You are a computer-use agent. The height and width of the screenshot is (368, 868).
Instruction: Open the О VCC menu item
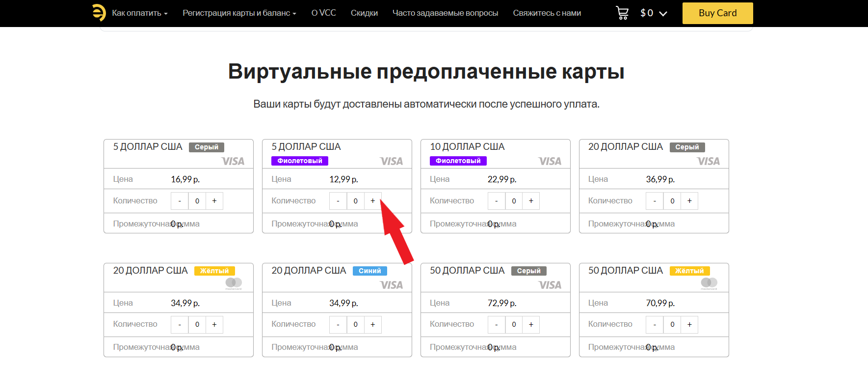point(323,13)
